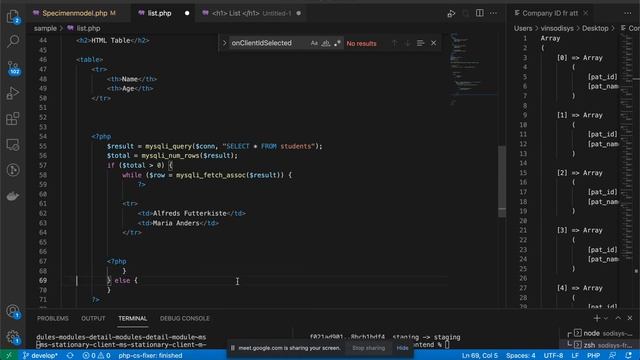Image resolution: width=640 pixels, height=360 pixels.
Task: Open errors and warnings status item
Action: [96, 356]
